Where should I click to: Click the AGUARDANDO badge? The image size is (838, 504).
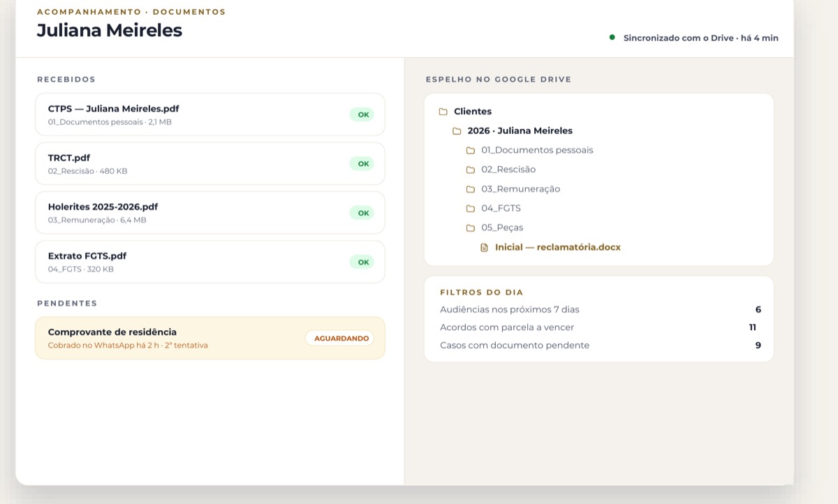340,338
